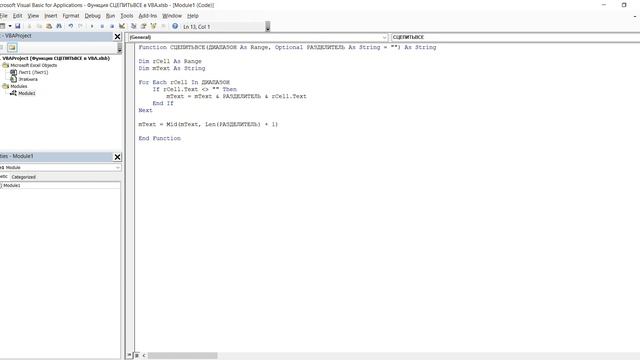This screenshot has width=640, height=360.
Task: Open the View menu
Action: [x=33, y=16]
